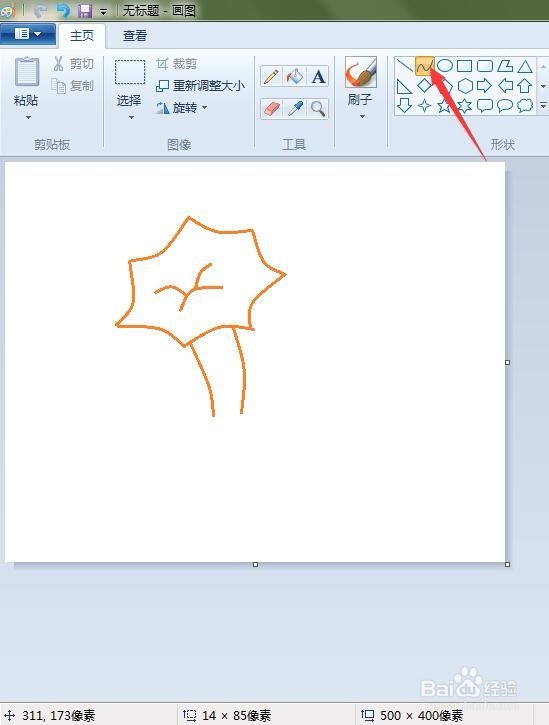The height and width of the screenshot is (725, 549).
Task: Open the Customize Quick Access Toolbar dropdown
Action: [104, 12]
